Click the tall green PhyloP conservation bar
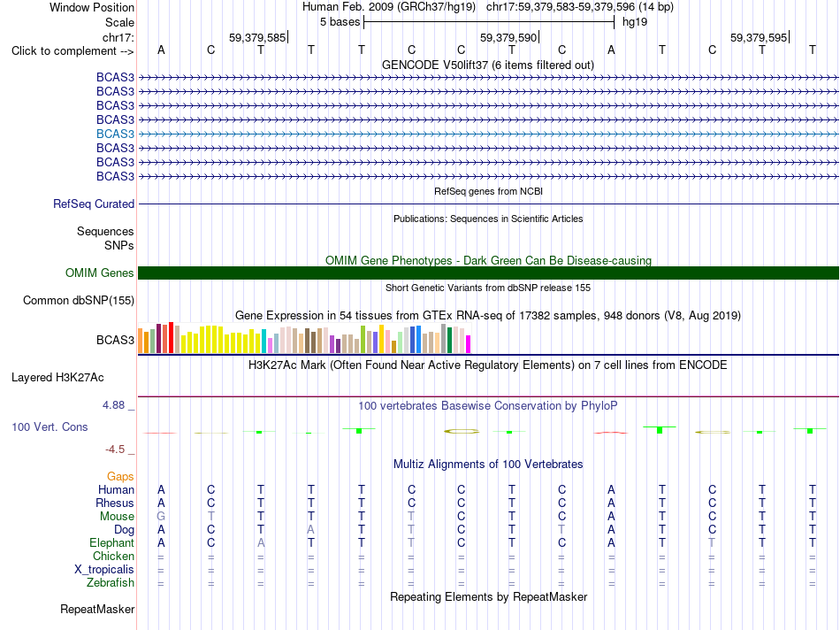Screen dimensions: 840x630 click(660, 429)
